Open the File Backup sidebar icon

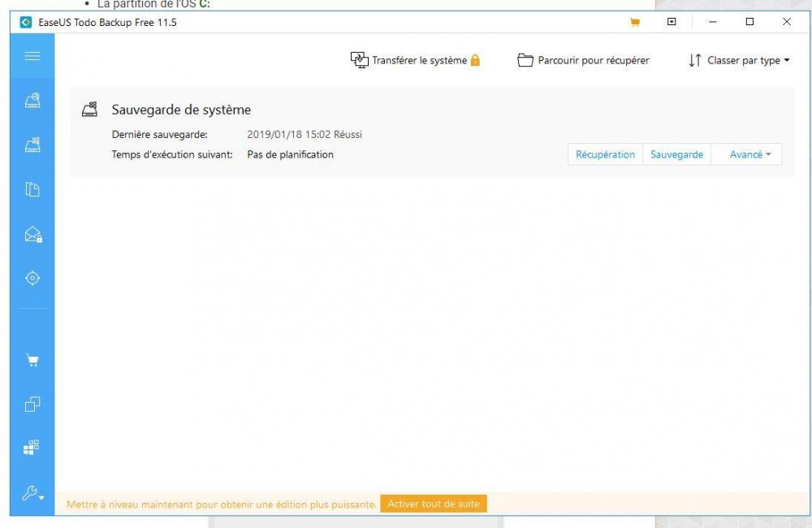[x=32, y=189]
